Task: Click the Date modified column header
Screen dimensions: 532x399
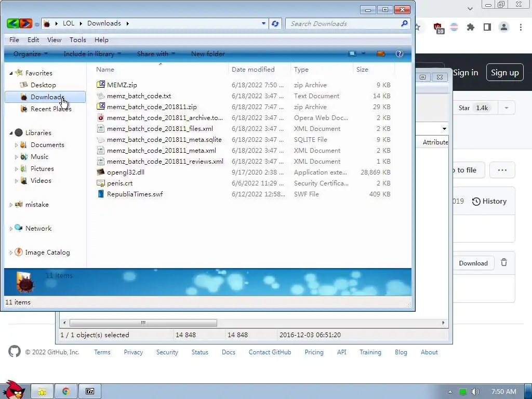Action: pos(253,69)
